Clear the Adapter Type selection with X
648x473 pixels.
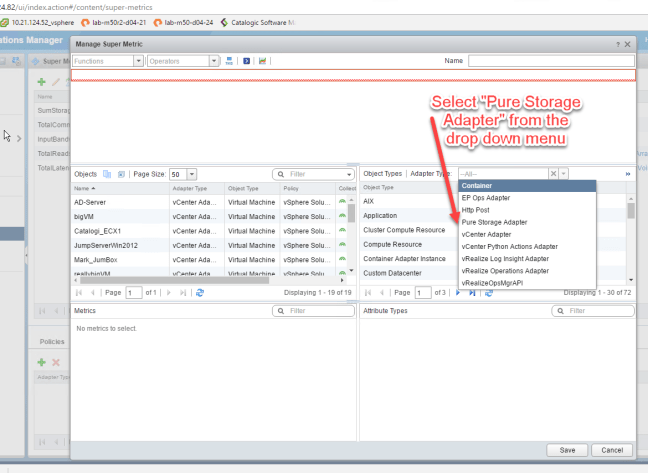click(553, 173)
